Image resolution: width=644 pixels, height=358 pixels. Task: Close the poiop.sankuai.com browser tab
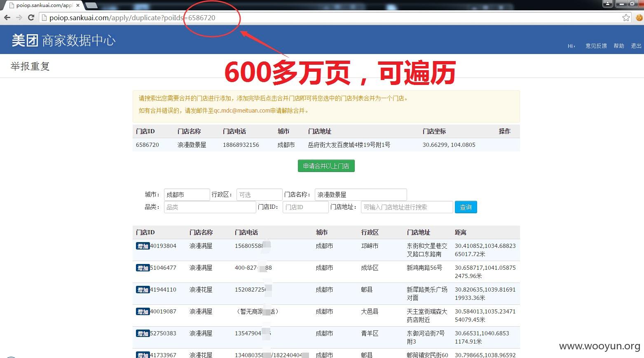78,5
